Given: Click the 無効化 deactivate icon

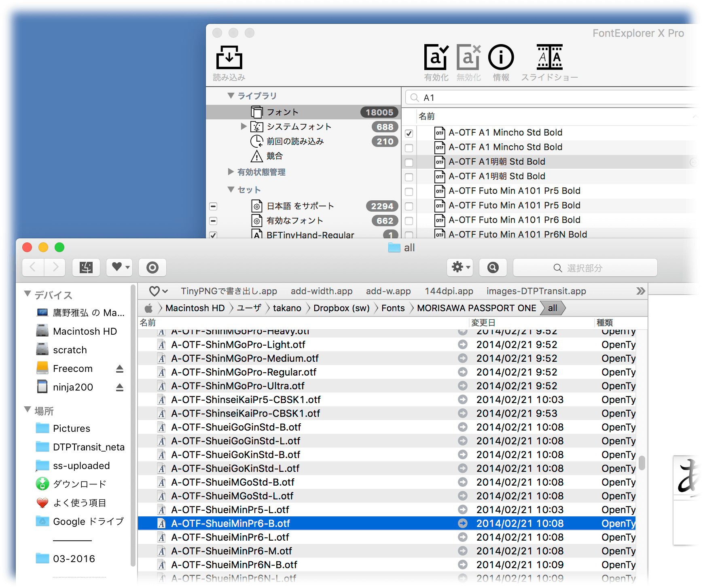Looking at the screenshot, I should [x=468, y=57].
